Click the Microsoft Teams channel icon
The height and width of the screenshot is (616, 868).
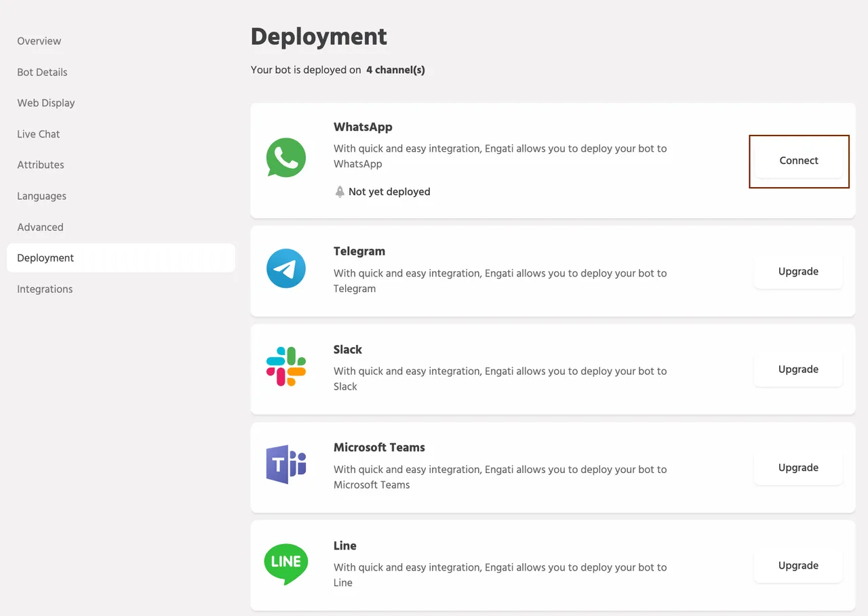286,464
